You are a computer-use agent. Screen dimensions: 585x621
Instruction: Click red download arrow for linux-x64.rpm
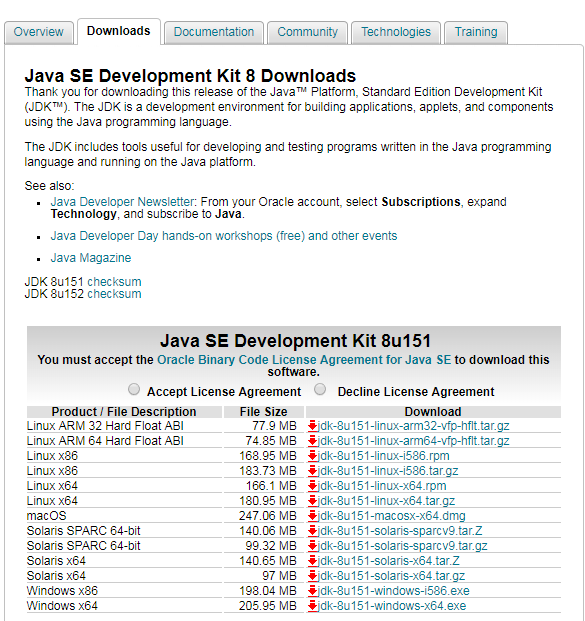(x=313, y=486)
